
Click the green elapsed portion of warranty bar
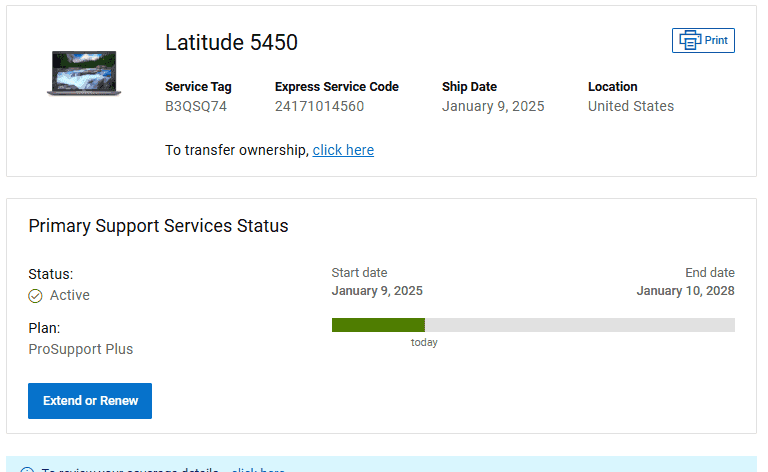click(377, 325)
